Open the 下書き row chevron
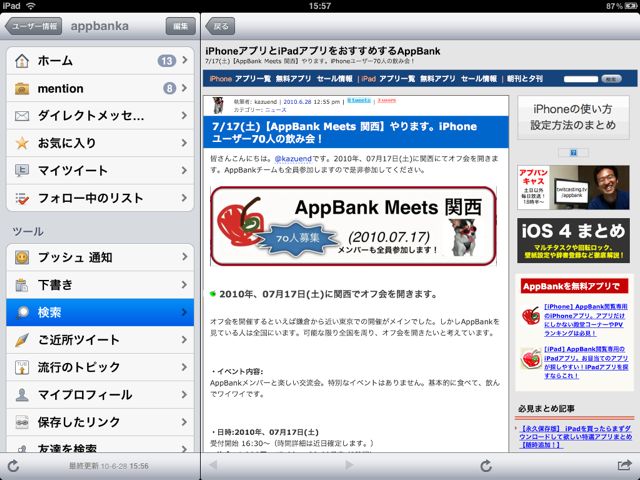The width and height of the screenshot is (640, 480). click(185, 284)
